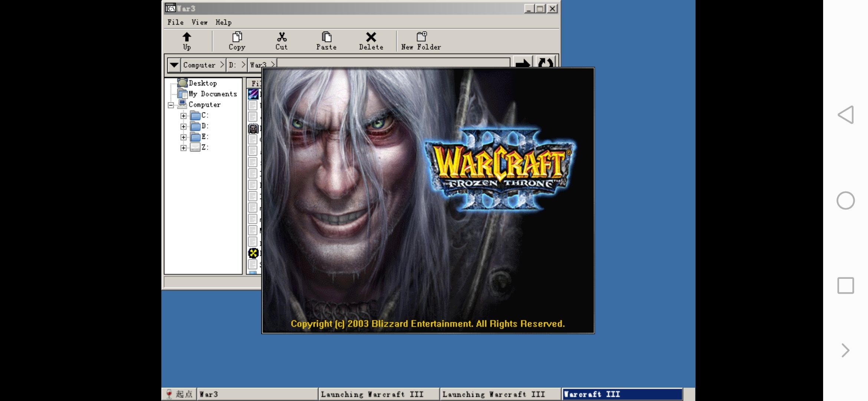868x401 pixels.
Task: Expand the D: drive tree node
Action: [183, 127]
